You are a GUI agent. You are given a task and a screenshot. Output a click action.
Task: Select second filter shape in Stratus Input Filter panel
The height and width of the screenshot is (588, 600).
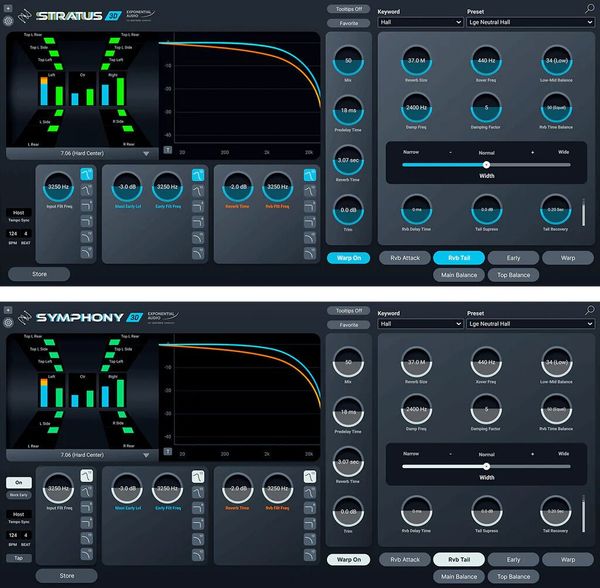[x=86, y=190]
